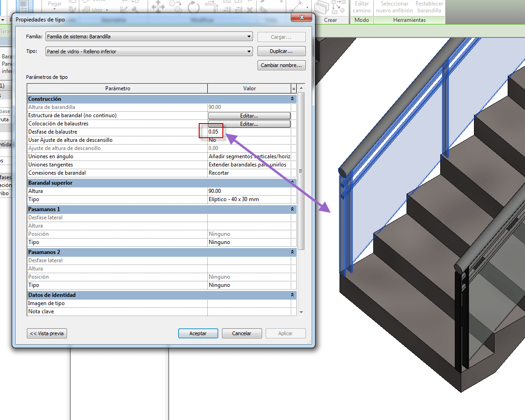Click Seleccionar nuevo anfitrión in the ribbon
This screenshot has height=420, width=525.
pos(394,7)
